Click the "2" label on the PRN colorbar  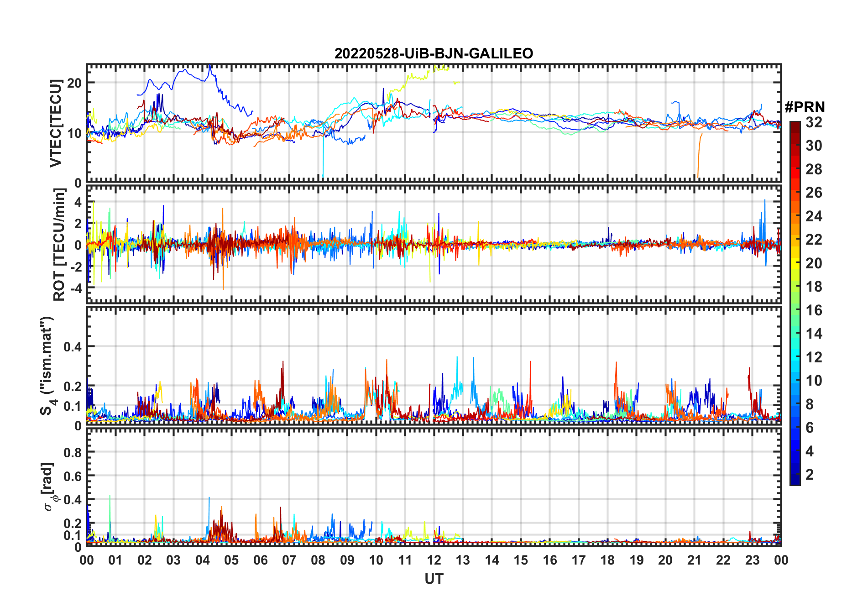point(810,475)
